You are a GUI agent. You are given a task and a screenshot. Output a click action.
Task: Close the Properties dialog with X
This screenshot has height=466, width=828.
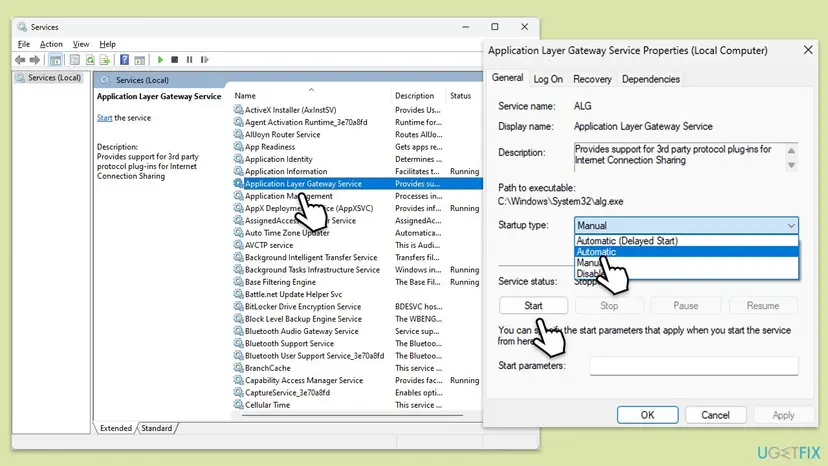[x=808, y=50]
